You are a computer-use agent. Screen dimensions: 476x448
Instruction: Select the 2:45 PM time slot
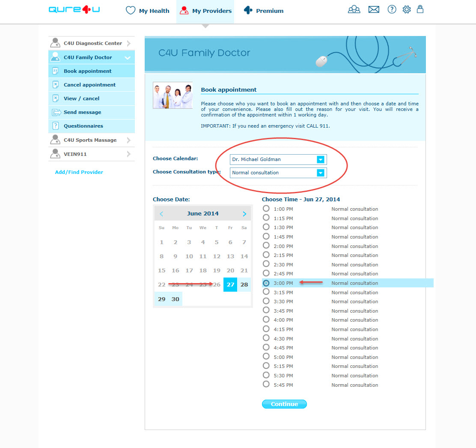click(x=266, y=273)
